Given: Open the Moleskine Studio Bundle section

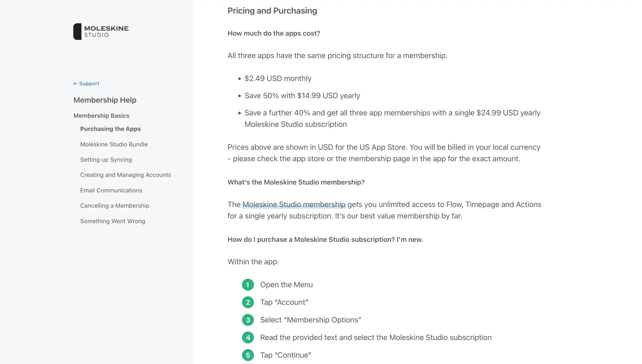Looking at the screenshot, I should click(114, 144).
